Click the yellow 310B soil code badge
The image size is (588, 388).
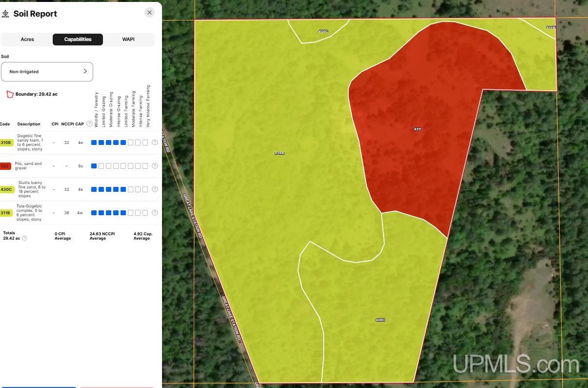pos(6,143)
